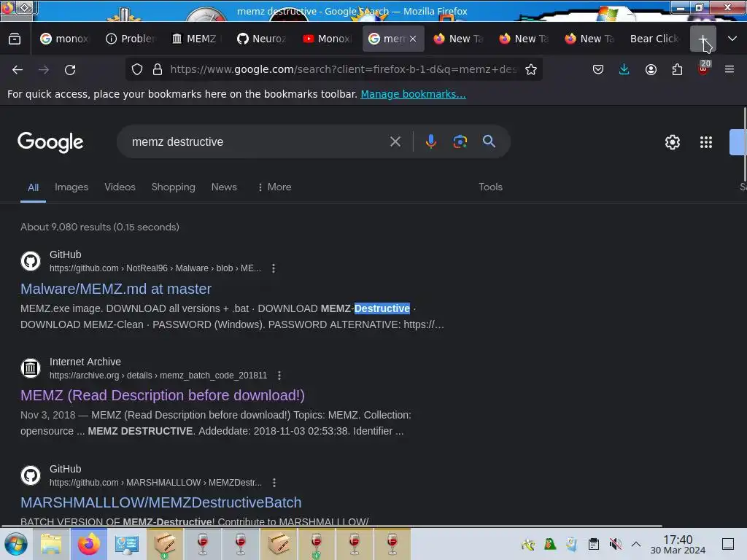Open options for NotReal96 GitHub result
The width and height of the screenshot is (747, 560).
[x=274, y=268]
